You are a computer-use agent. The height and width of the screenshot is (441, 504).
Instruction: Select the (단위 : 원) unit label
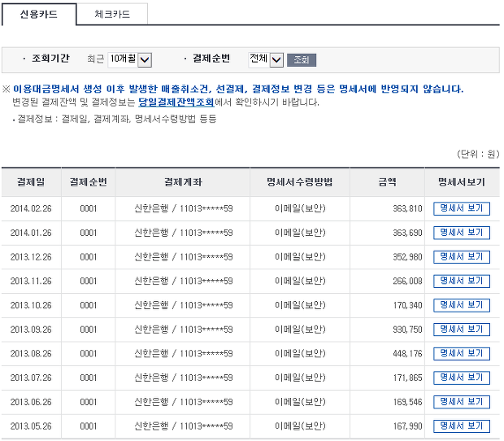coord(478,154)
